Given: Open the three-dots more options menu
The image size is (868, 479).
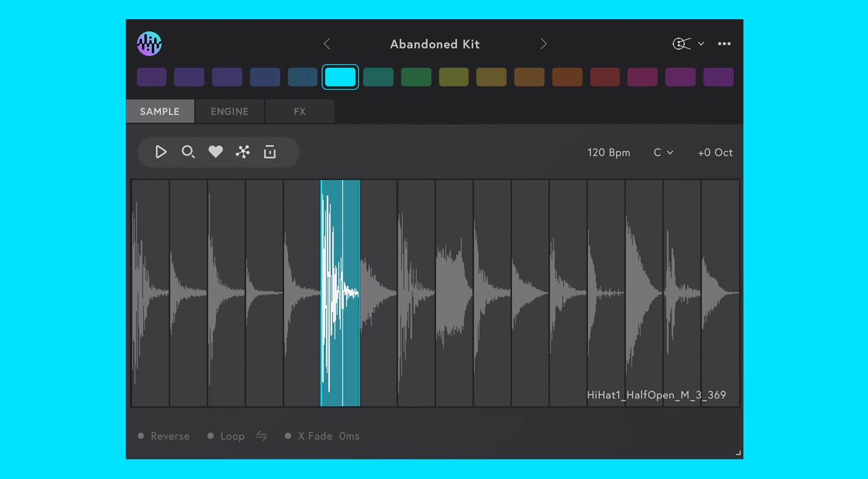Looking at the screenshot, I should click(724, 43).
